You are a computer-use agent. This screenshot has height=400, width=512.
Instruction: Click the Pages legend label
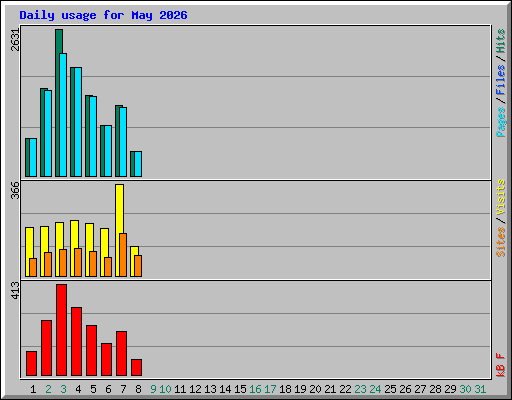(x=501, y=122)
